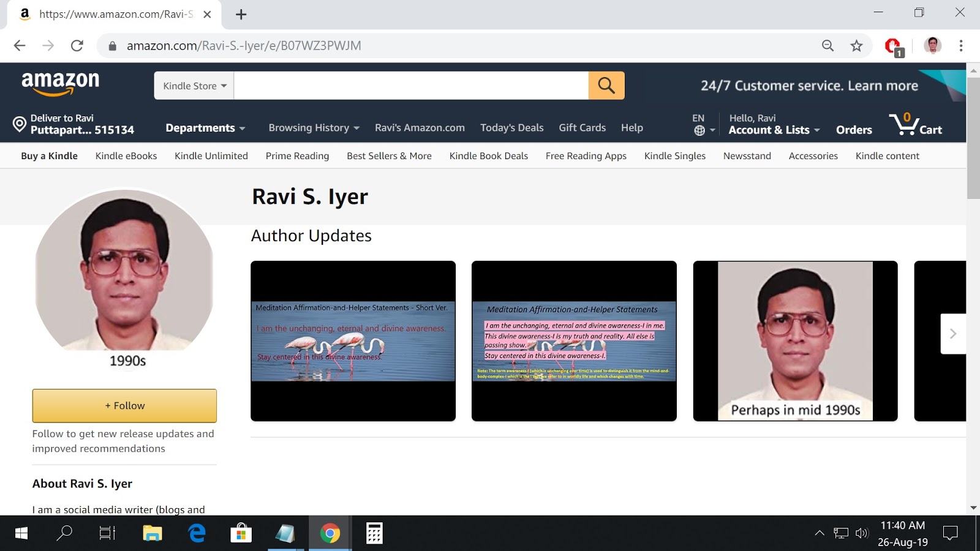Click the Amazon logo
Viewport: 980px width, 551px height.
(x=60, y=84)
